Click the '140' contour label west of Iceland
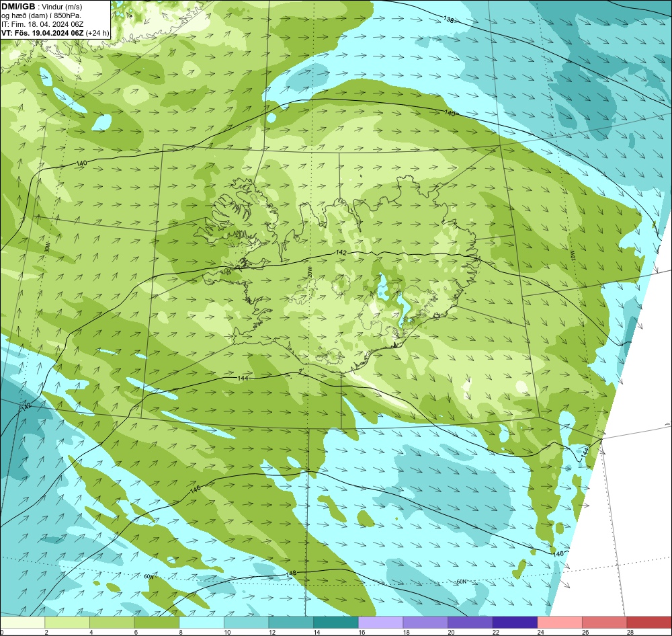The width and height of the screenshot is (672, 636). [x=81, y=163]
